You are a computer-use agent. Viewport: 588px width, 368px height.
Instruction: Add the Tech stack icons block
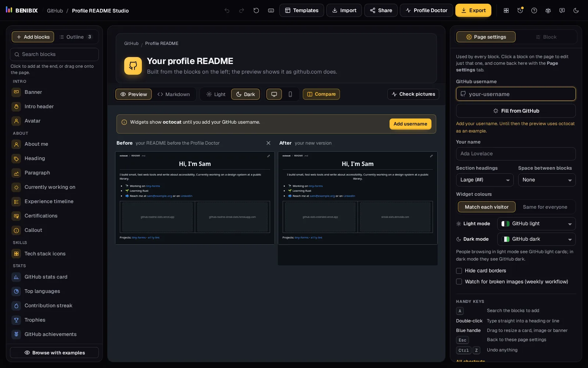54,254
